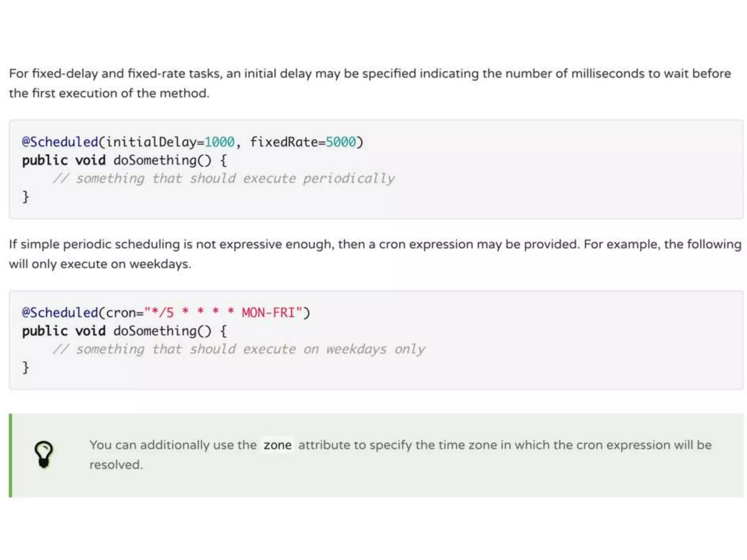Click the word 'resolved.' in the tip

click(116, 465)
